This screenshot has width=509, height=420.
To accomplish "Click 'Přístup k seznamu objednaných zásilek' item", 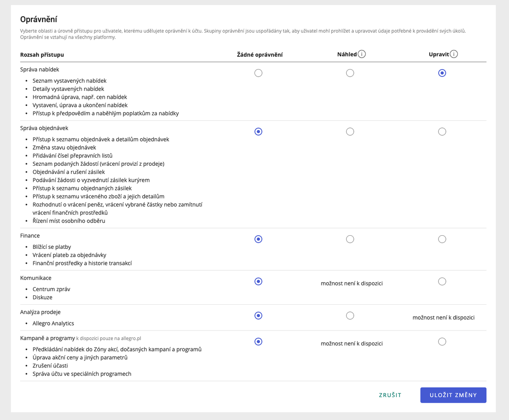I will [82, 188].
